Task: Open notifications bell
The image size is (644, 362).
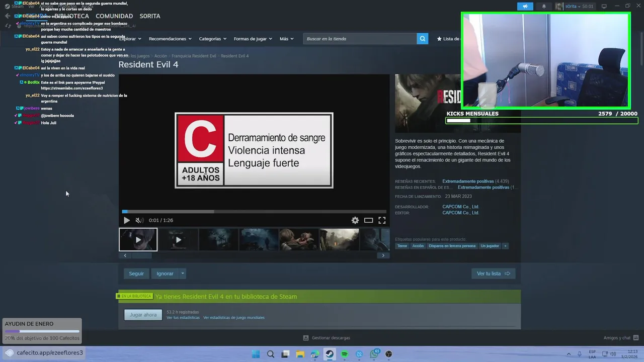Action: (x=543, y=7)
